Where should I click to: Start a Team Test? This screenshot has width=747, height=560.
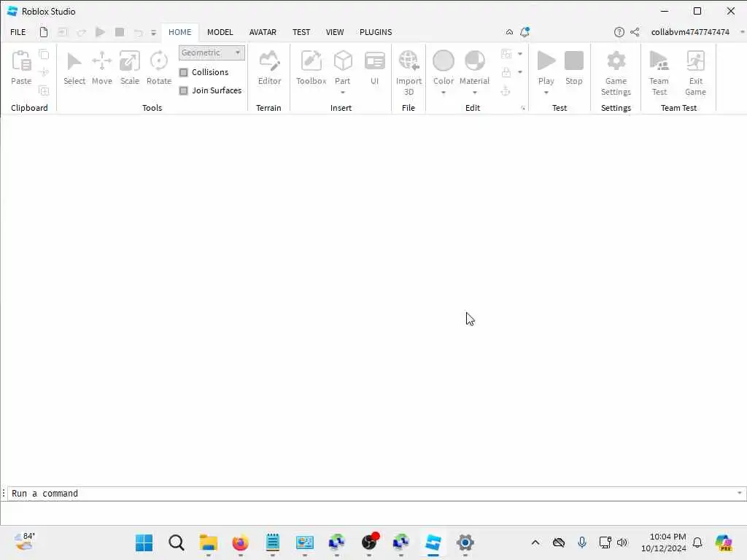659,73
